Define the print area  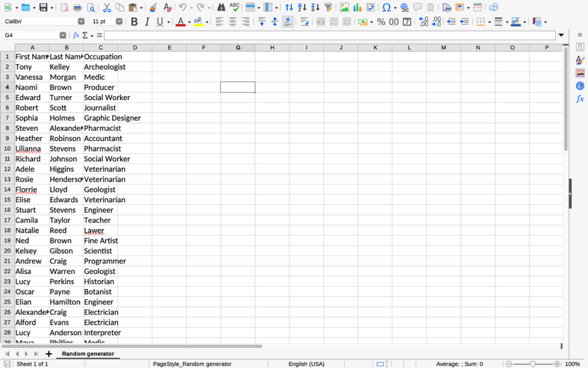446,7
